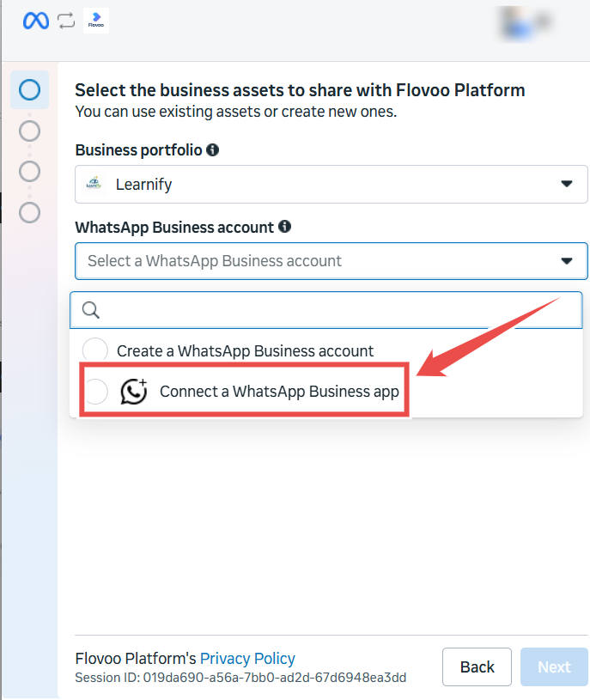Open the Privacy Policy link
The image size is (590, 700).
point(247,659)
